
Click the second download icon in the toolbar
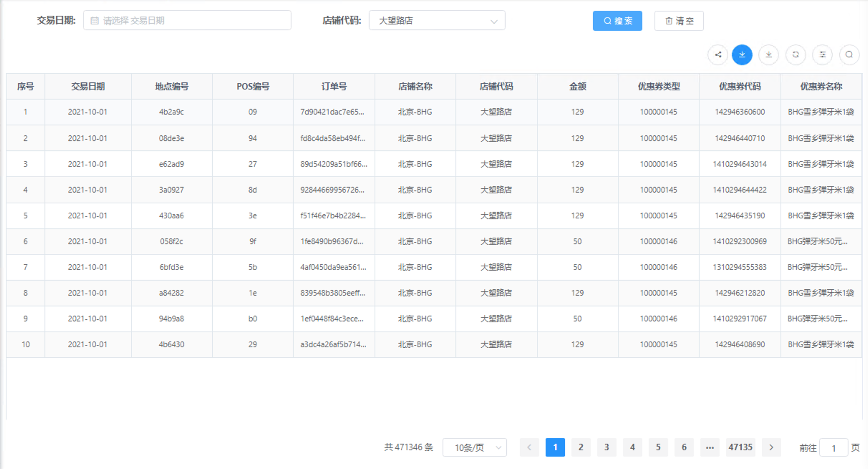(768, 54)
